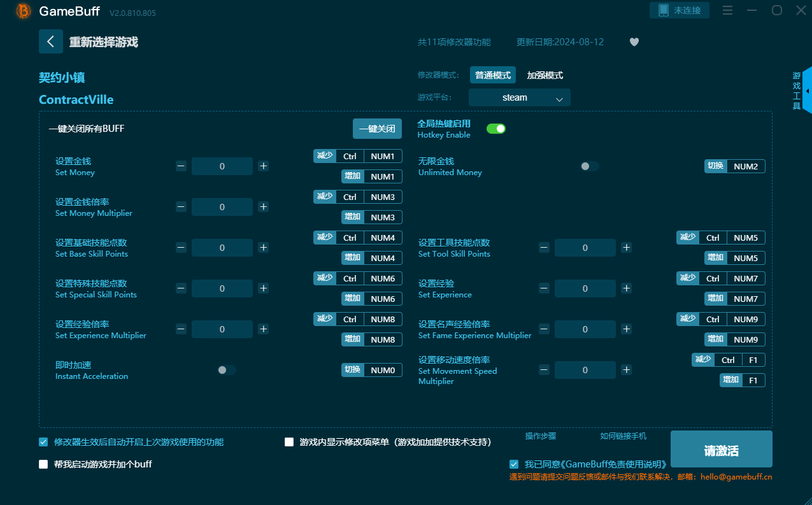Viewport: 812px width, 505px height.
Task: Check the 游戏内显示修改项菜单 checkbox
Action: (289, 442)
